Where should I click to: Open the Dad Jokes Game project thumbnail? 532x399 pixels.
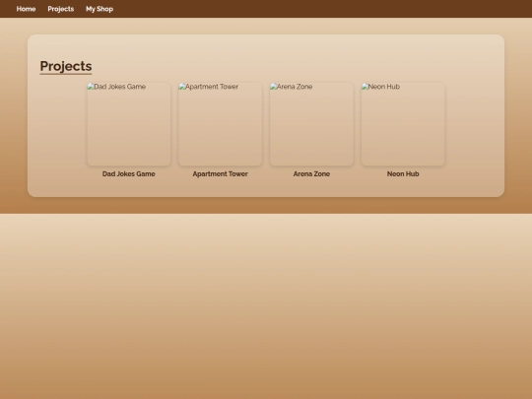(129, 124)
